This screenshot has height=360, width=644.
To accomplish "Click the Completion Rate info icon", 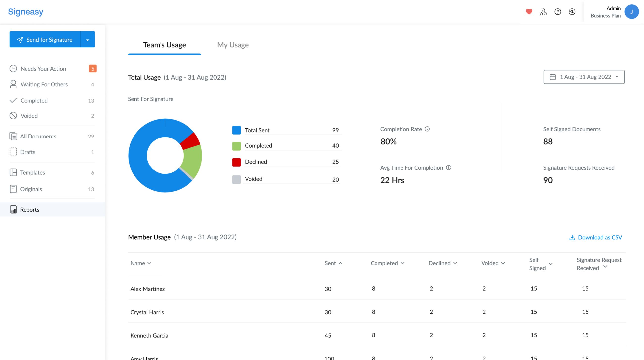I will point(427,129).
